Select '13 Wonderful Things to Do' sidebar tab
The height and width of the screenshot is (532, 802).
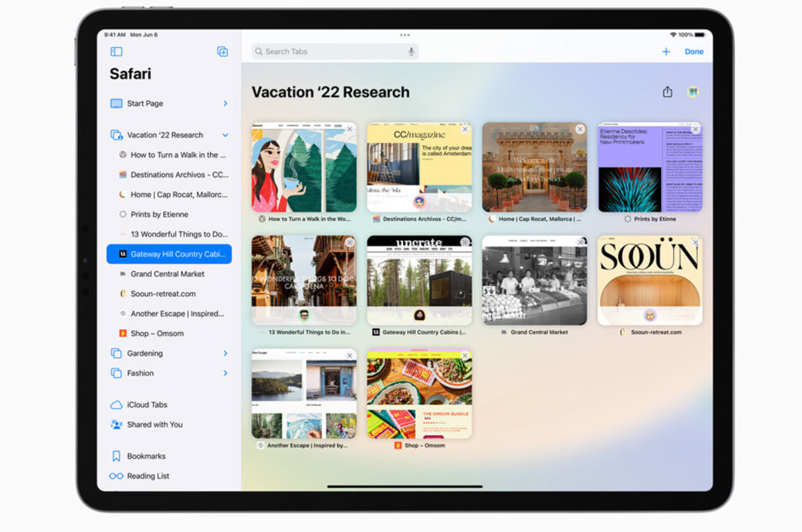(x=169, y=234)
